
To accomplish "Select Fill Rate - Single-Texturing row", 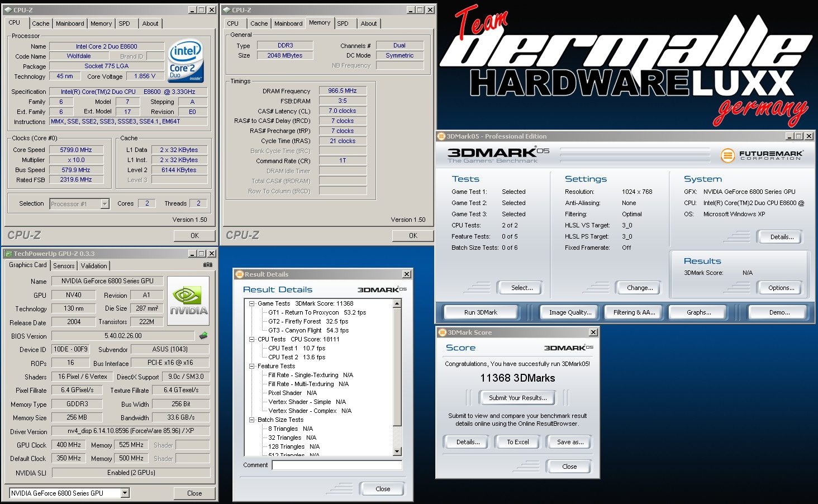I will (x=311, y=375).
